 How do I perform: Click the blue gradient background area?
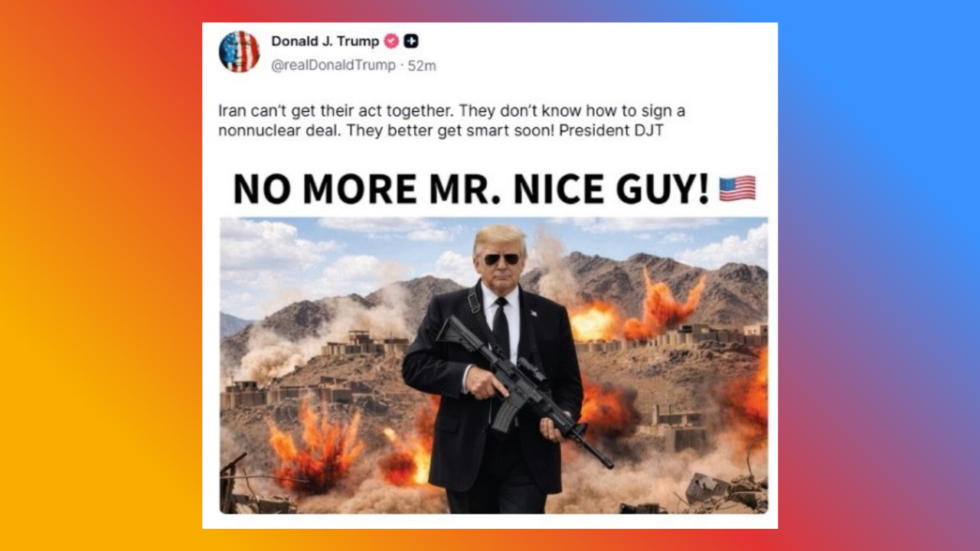pyautogui.click(x=880, y=115)
